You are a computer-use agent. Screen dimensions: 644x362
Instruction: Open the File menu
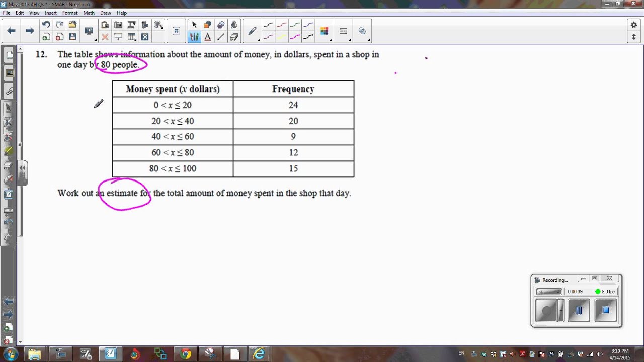[7, 13]
